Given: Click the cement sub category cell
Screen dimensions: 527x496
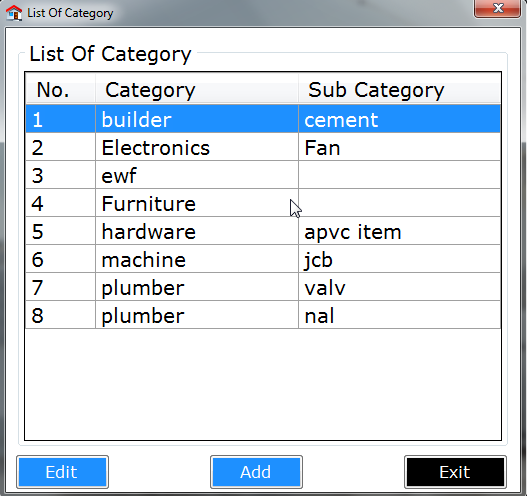Looking at the screenshot, I should click(x=400, y=119).
